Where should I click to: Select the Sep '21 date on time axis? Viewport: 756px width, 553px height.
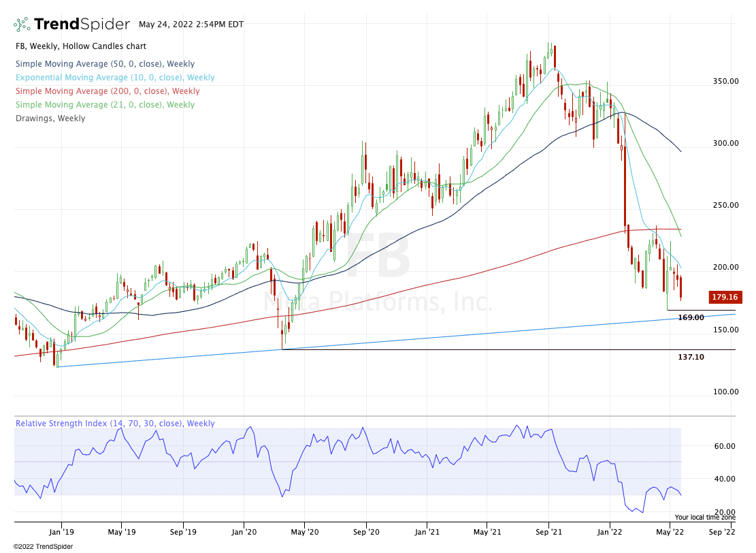[548, 529]
